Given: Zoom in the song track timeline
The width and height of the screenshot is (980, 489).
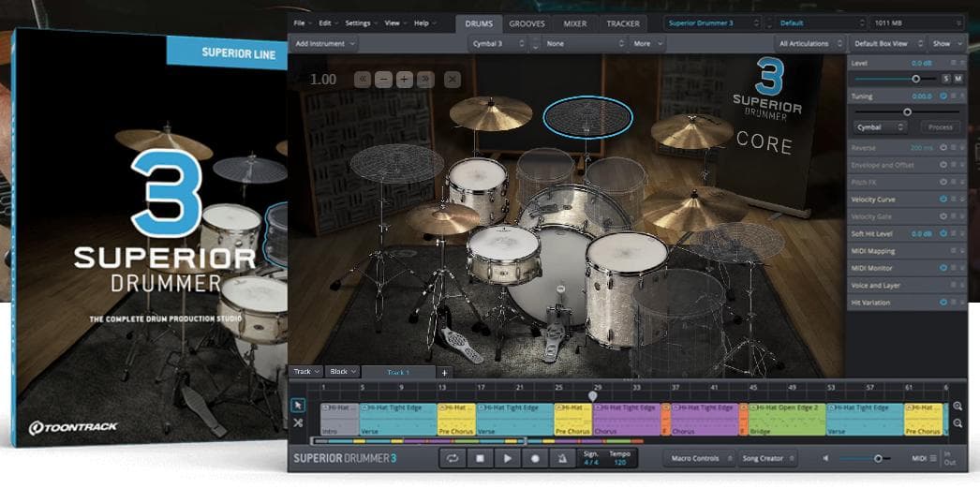Looking at the screenshot, I should (x=958, y=407).
